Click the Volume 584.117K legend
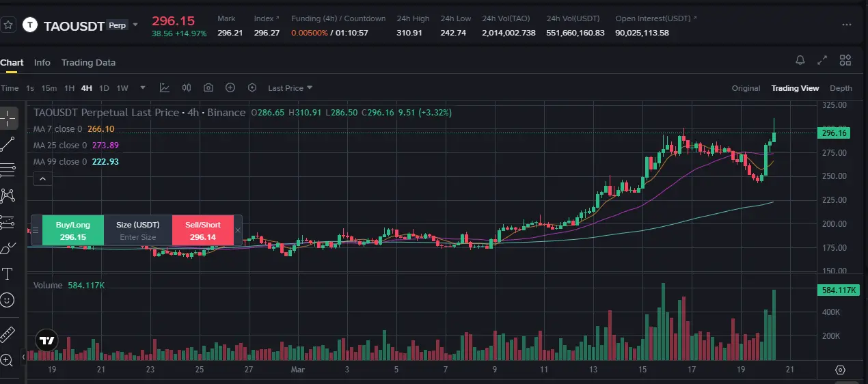The width and height of the screenshot is (868, 384). tap(69, 286)
